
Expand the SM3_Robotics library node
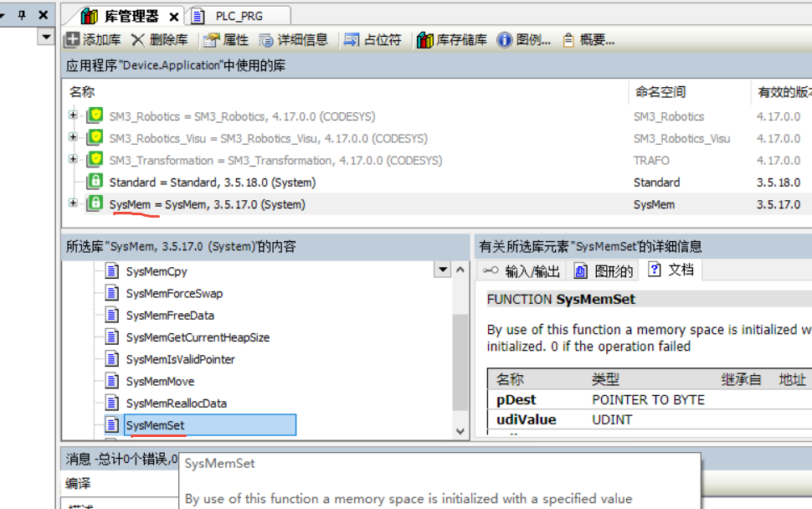73,115
